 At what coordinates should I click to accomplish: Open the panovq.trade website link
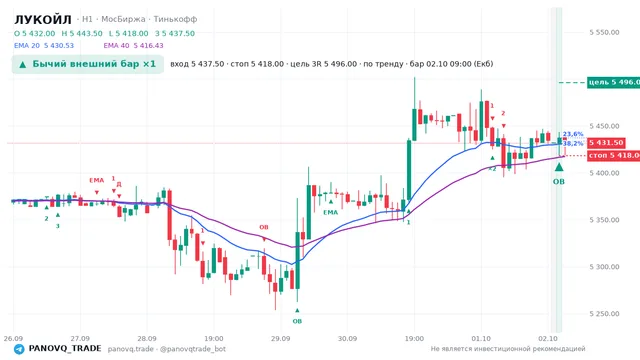coord(131,349)
